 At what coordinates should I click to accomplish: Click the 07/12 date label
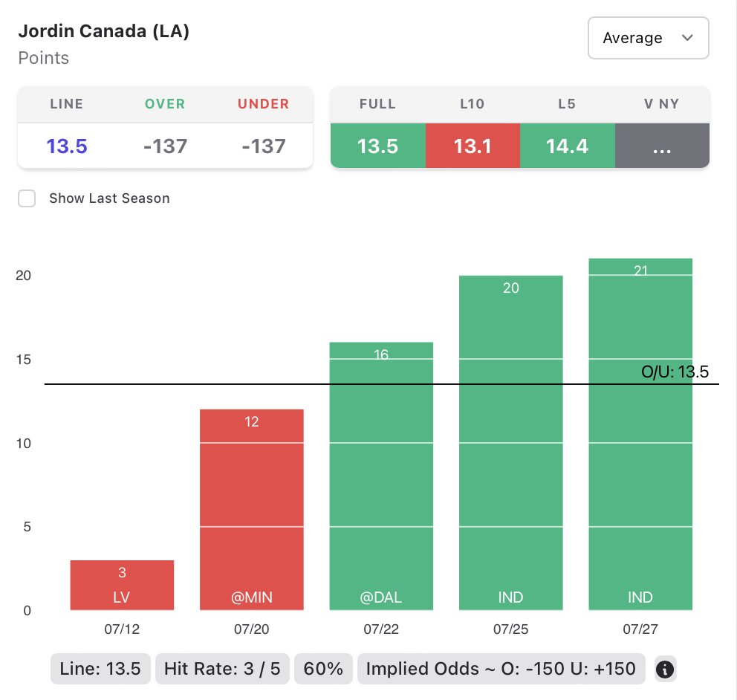pyautogui.click(x=122, y=629)
